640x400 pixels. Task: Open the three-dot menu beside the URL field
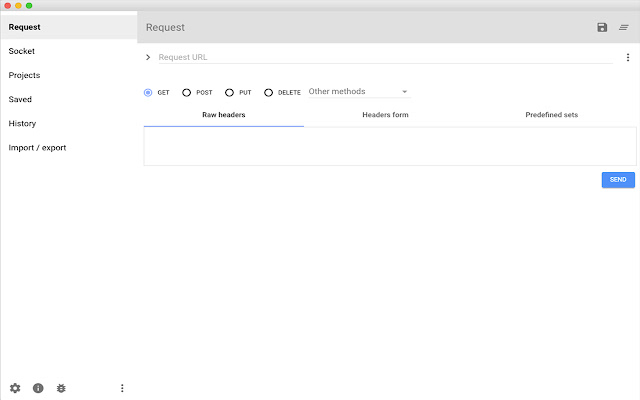(x=627, y=58)
